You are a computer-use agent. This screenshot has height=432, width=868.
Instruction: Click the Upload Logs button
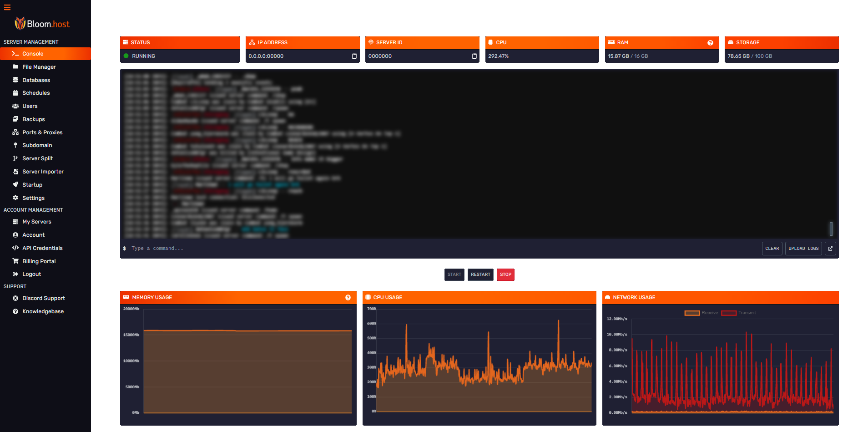(803, 249)
